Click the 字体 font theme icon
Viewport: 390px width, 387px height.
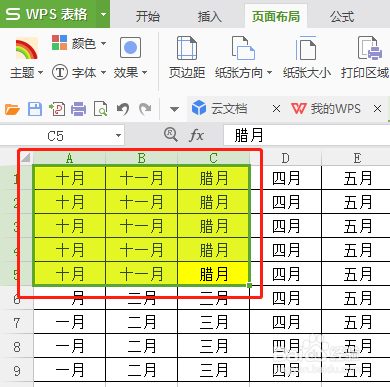pos(60,72)
